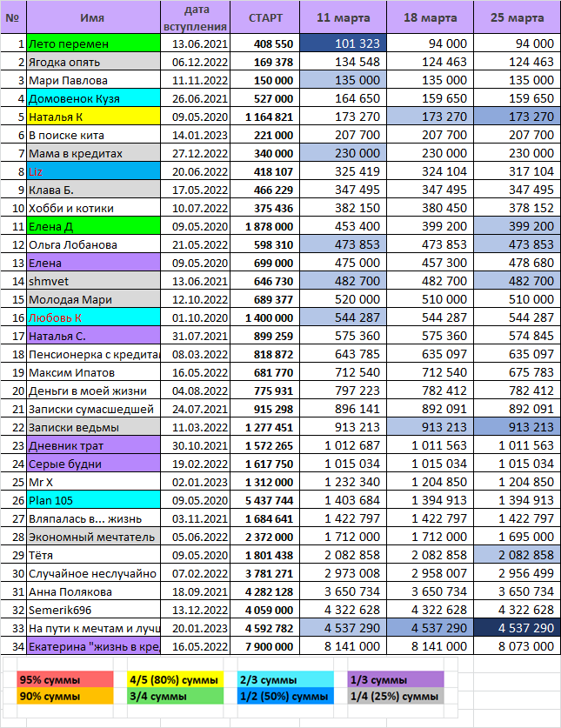Select the 'Екатерина "жизнь в кре' cell
This screenshot has height=728, width=561.
(93, 646)
